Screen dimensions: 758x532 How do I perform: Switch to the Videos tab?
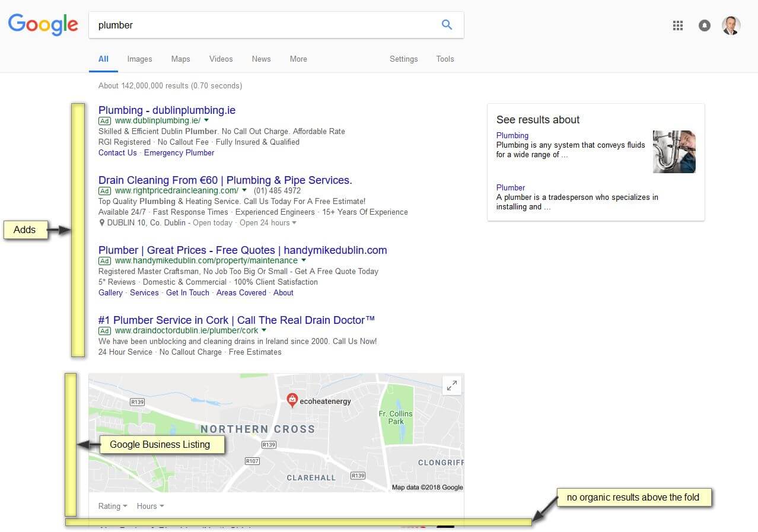221,59
